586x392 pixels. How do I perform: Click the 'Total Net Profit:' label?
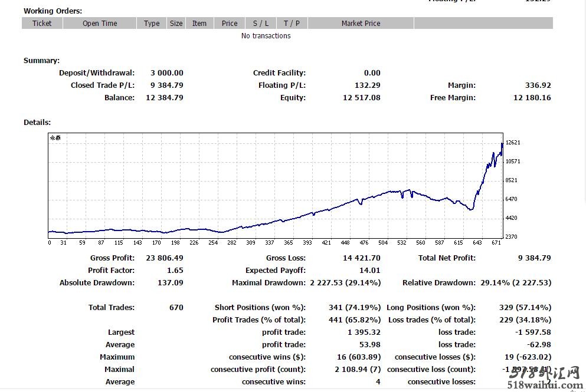click(x=447, y=258)
